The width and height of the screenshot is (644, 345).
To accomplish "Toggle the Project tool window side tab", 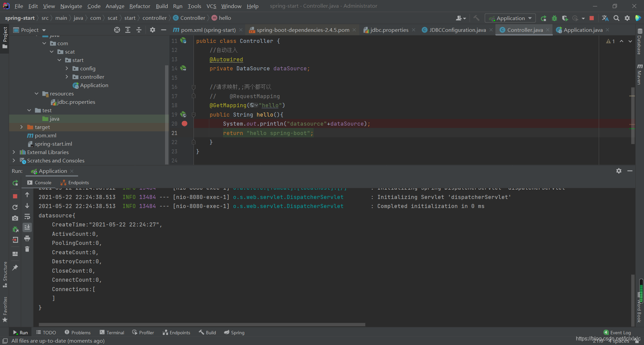I will pyautogui.click(x=5, y=37).
